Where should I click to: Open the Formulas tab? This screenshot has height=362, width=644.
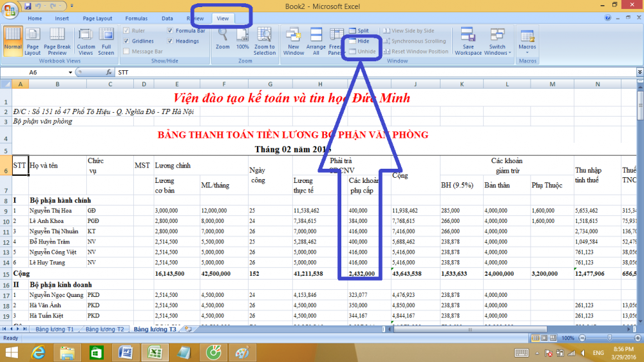point(137,19)
